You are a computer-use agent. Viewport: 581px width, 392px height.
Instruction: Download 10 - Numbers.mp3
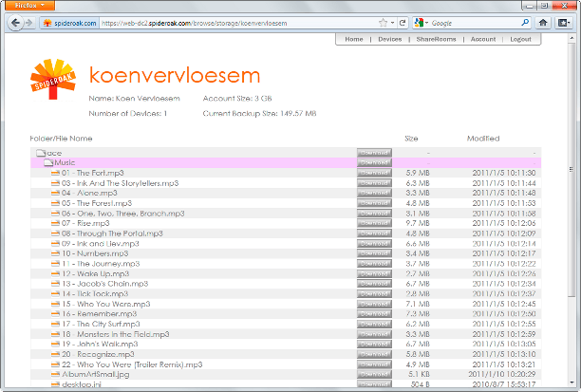click(x=374, y=253)
